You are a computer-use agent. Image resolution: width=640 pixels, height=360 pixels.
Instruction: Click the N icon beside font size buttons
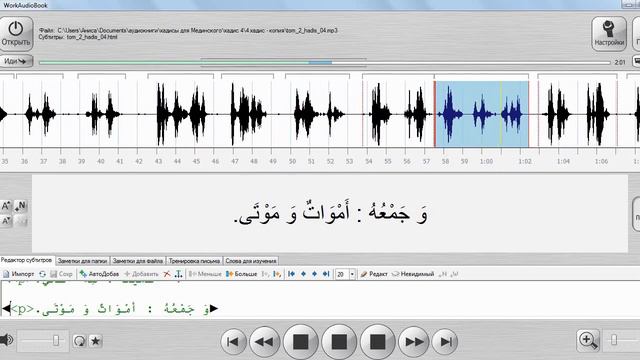point(20,206)
